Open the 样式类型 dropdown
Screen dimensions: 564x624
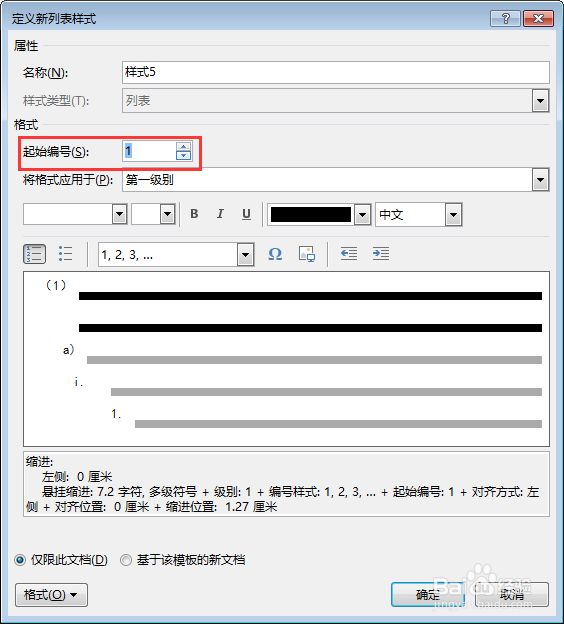(x=540, y=101)
